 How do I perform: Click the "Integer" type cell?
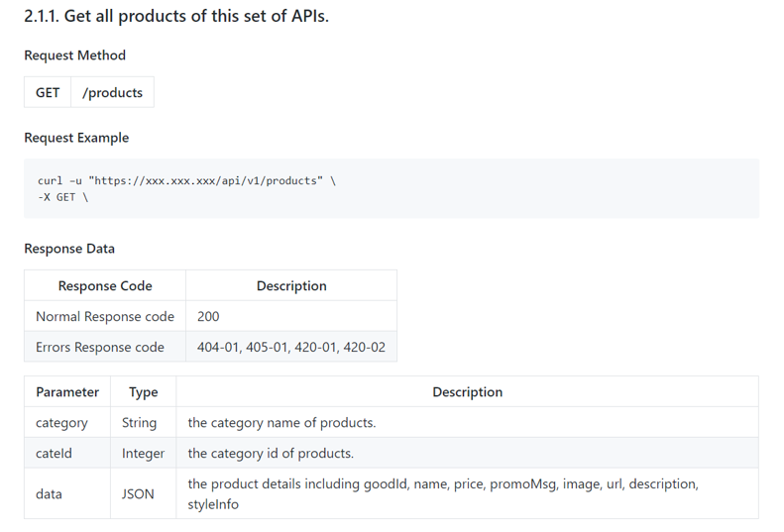pos(144,453)
